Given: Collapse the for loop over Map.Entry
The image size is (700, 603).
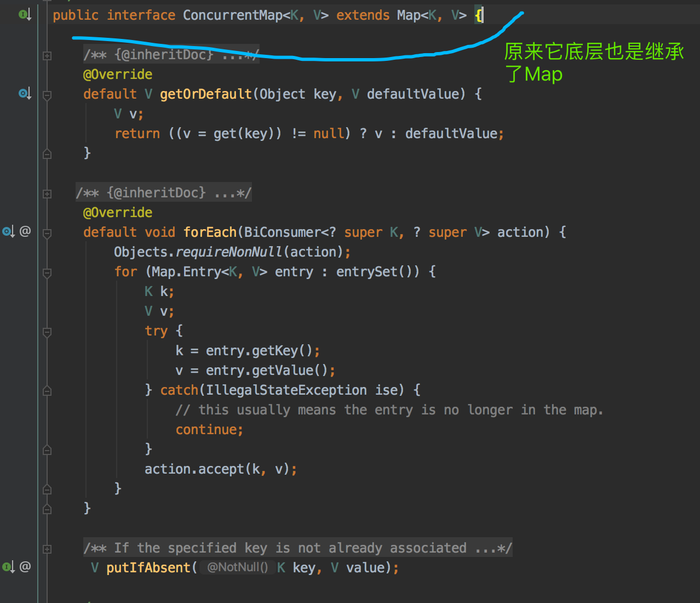Looking at the screenshot, I should coord(47,272).
